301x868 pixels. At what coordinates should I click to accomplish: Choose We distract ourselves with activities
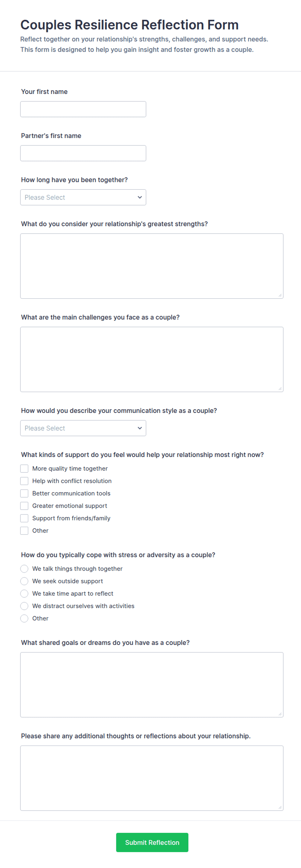[24, 607]
